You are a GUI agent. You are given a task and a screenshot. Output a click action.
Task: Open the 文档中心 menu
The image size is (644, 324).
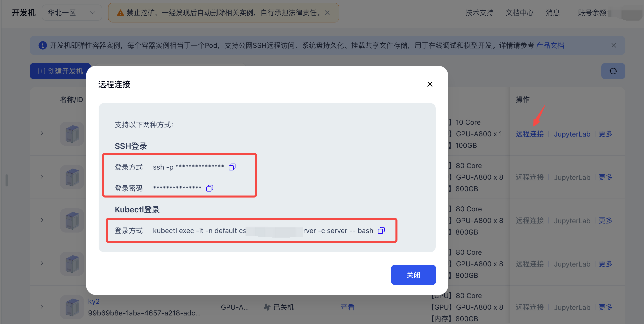pos(520,13)
